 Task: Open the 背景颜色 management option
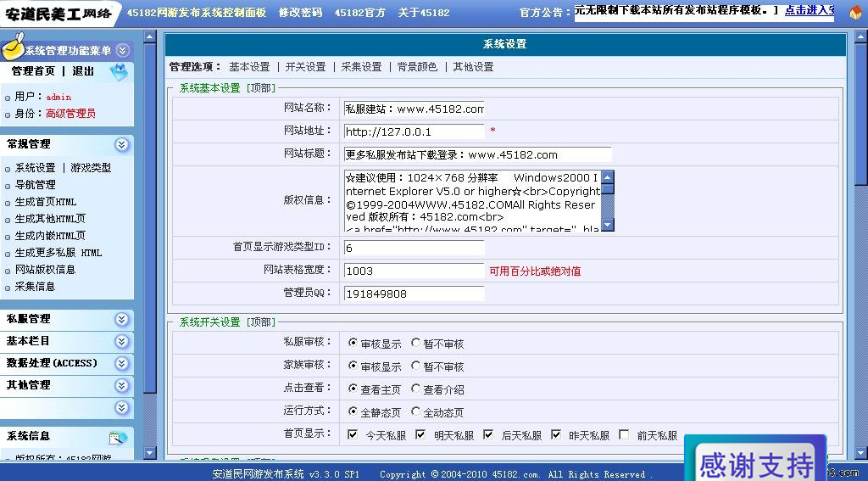(x=417, y=67)
